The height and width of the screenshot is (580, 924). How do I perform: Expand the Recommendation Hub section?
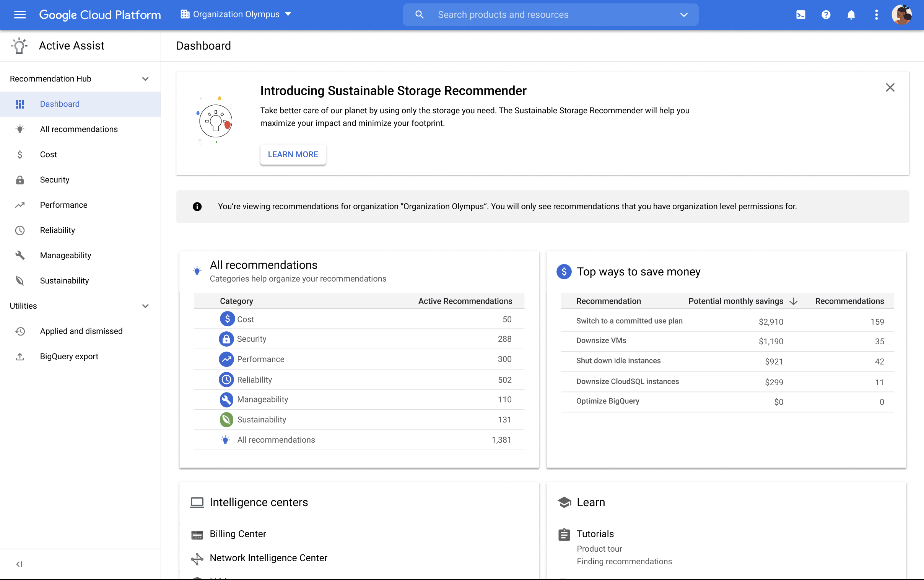pos(146,78)
